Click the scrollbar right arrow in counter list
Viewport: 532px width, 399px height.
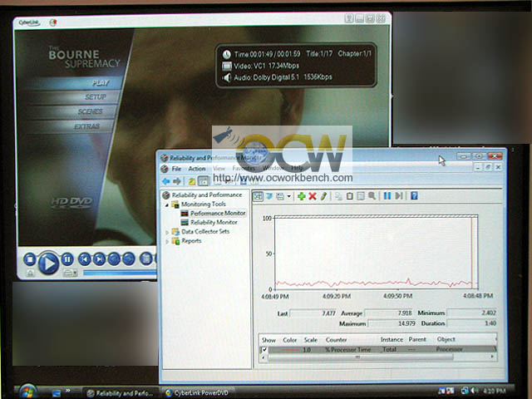pyautogui.click(x=492, y=357)
